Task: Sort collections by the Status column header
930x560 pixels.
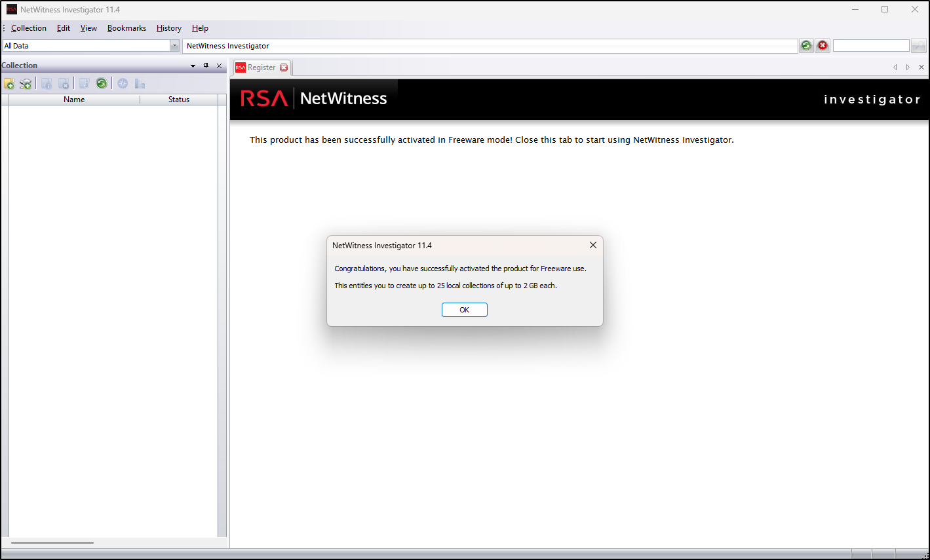Action: [179, 100]
